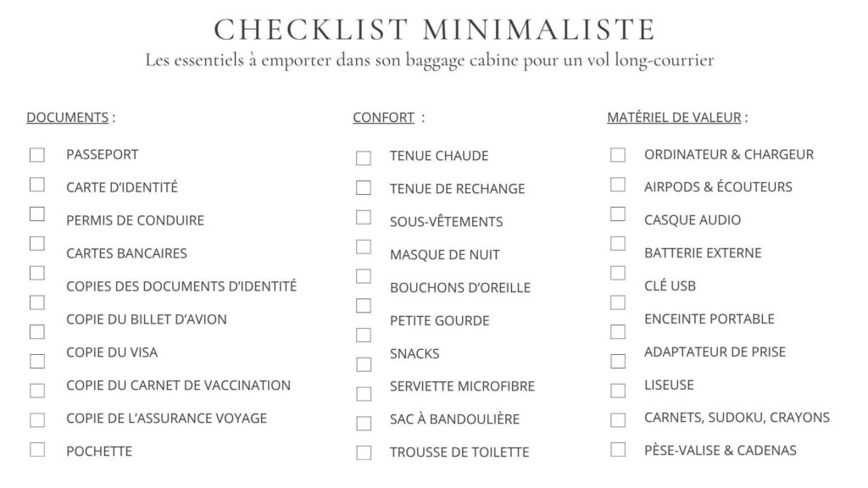
Task: Tick the CARTE D'IDENTITÉ box
Action: [37, 185]
